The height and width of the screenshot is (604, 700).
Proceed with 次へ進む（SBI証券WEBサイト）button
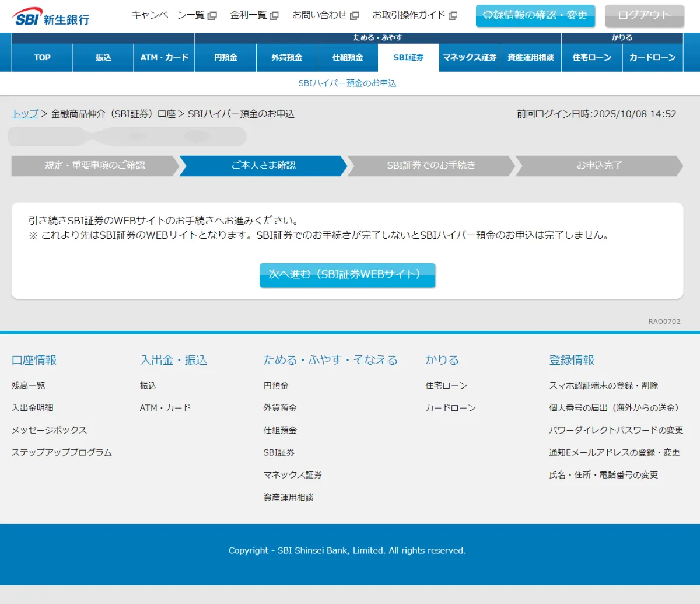click(347, 275)
